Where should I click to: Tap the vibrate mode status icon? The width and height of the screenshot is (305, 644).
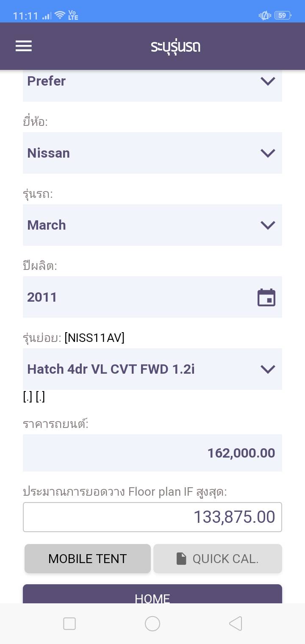click(x=264, y=16)
